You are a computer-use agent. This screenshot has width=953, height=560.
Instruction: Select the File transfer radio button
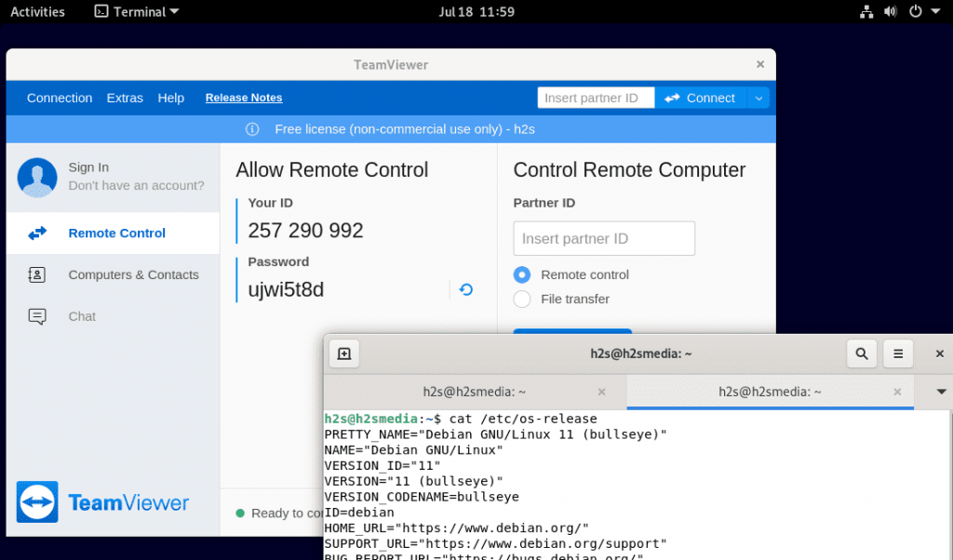pyautogui.click(x=520, y=299)
